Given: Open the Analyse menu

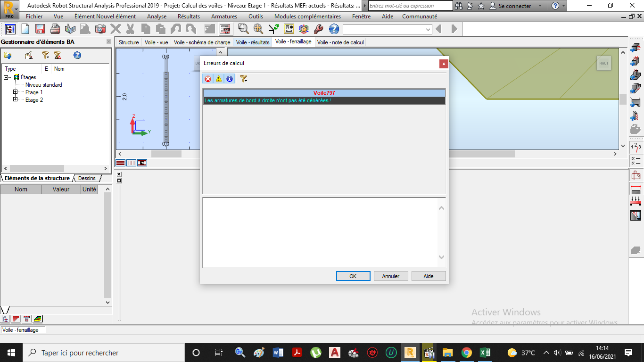Looking at the screenshot, I should pos(157,16).
